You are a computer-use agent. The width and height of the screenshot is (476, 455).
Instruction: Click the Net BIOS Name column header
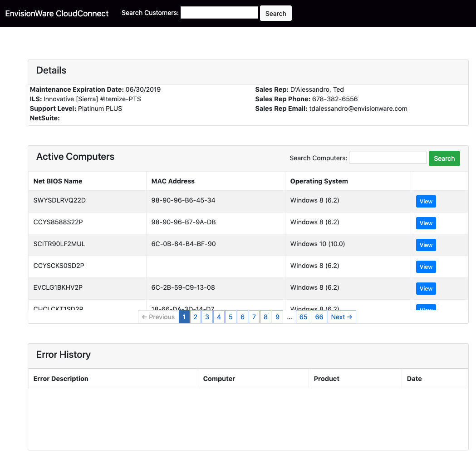tap(58, 181)
